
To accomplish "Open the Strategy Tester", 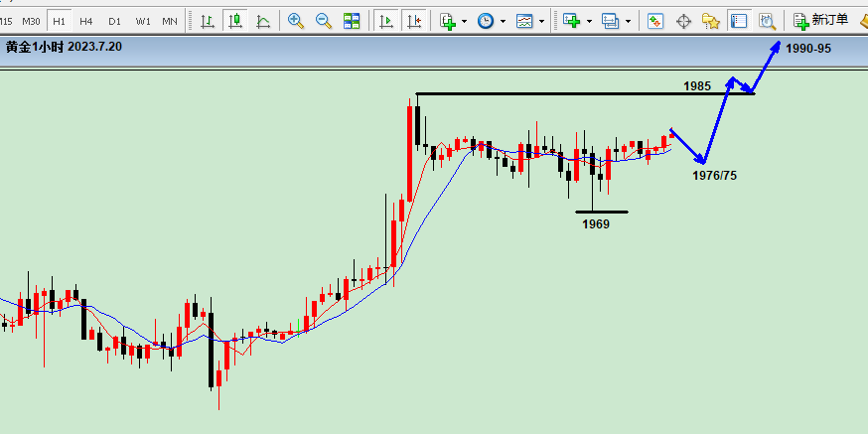I will 767,21.
